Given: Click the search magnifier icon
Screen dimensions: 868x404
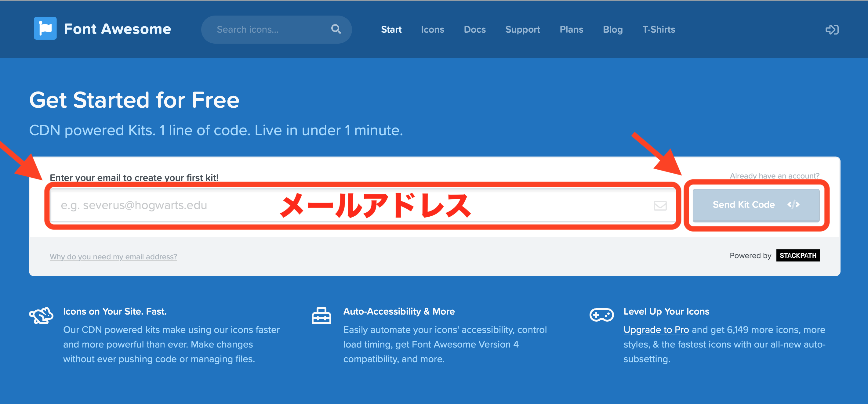Looking at the screenshot, I should click(336, 29).
